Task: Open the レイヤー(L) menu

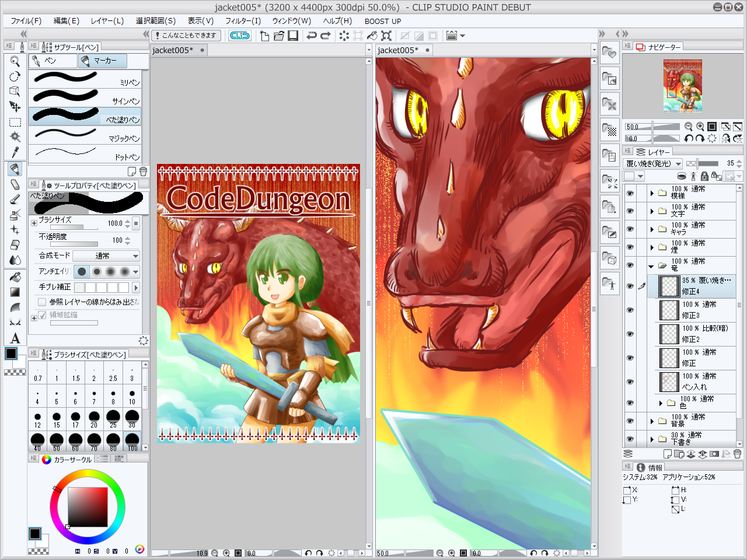Action: click(x=107, y=21)
